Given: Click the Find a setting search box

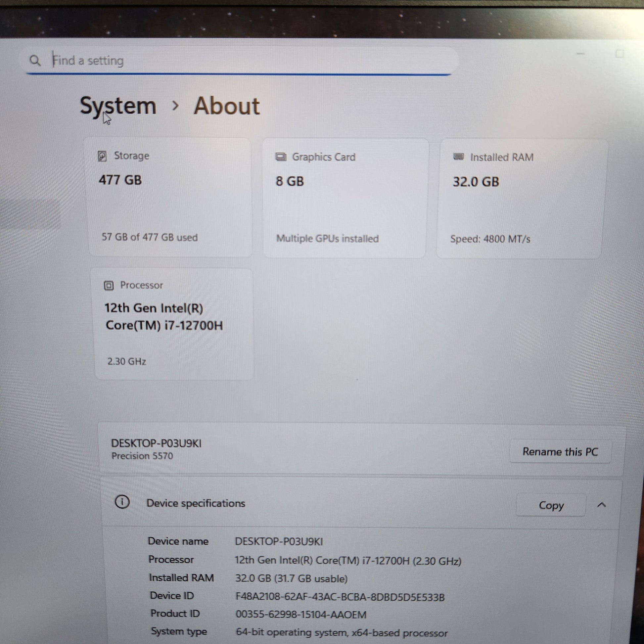Looking at the screenshot, I should tap(233, 61).
